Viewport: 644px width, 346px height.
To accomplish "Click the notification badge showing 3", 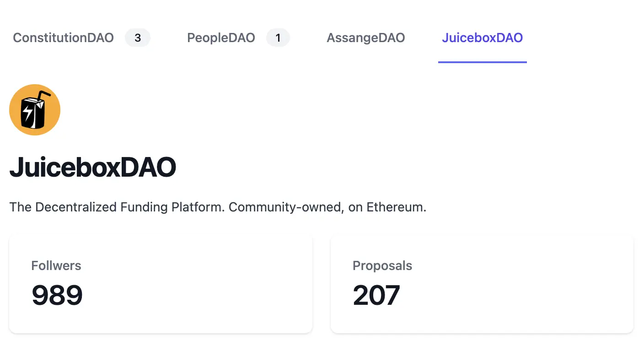I will tap(138, 38).
